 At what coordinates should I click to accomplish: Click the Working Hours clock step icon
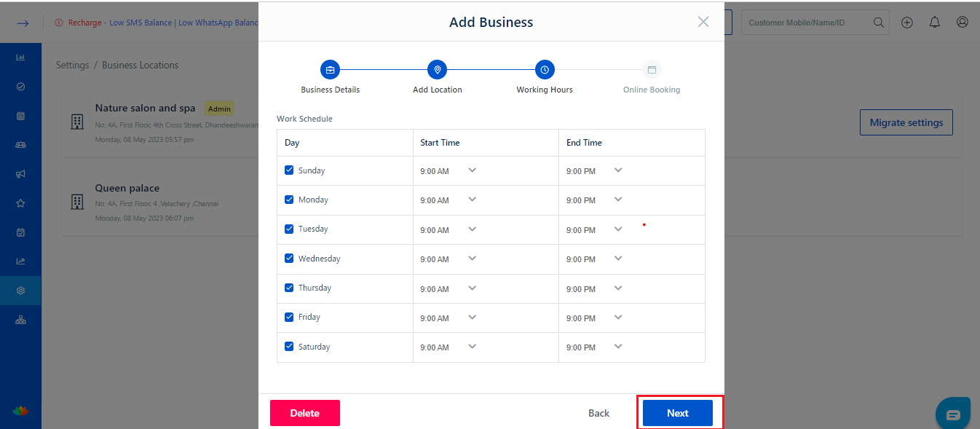(545, 70)
